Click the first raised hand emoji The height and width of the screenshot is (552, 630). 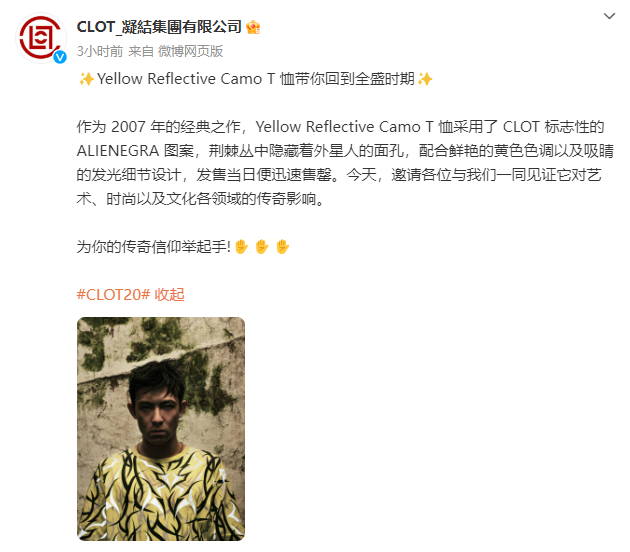tap(241, 246)
